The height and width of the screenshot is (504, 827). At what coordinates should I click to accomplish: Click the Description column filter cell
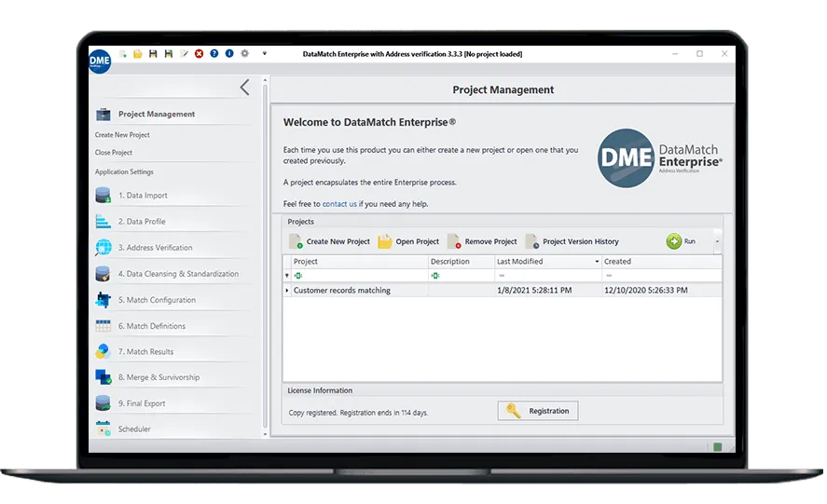pyautogui.click(x=461, y=275)
